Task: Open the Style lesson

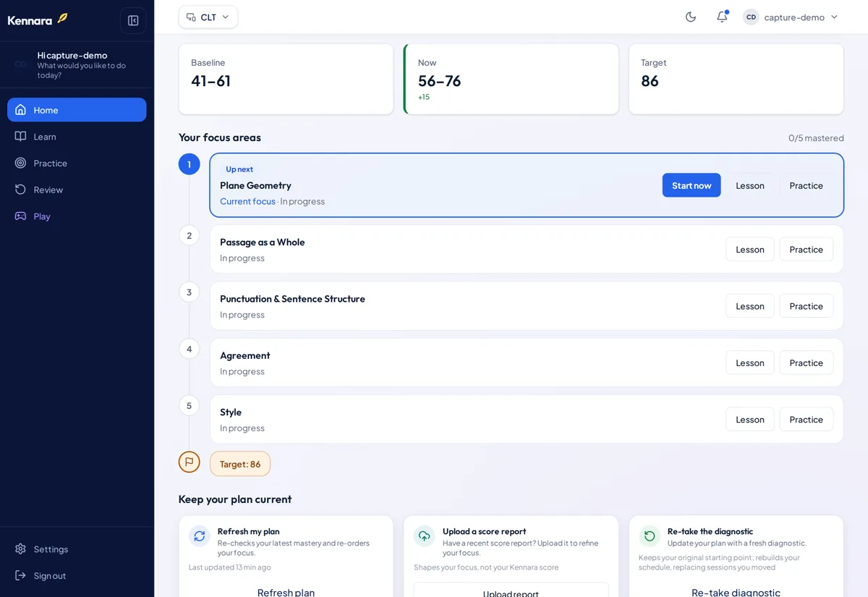Action: click(x=750, y=420)
